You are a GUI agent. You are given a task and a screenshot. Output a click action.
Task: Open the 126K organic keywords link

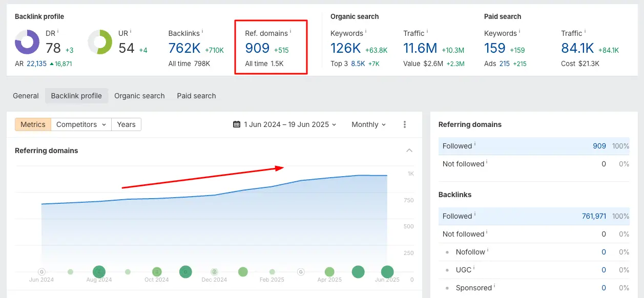tap(346, 48)
